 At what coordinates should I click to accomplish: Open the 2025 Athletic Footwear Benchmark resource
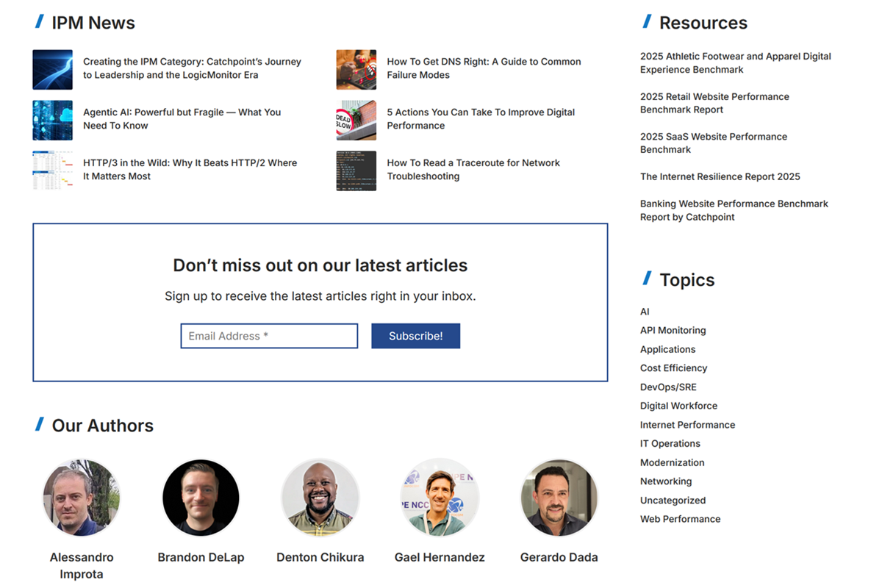[x=735, y=62]
